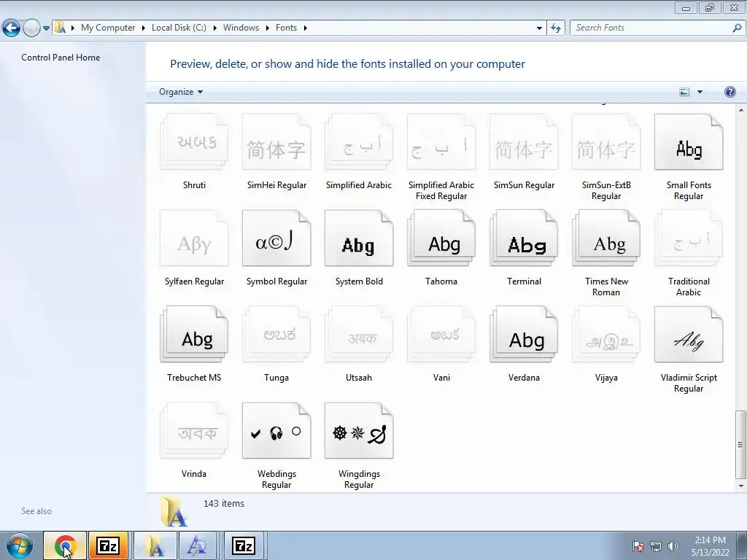747x560 pixels.
Task: Select the Vijaya font icon
Action: coord(606,334)
